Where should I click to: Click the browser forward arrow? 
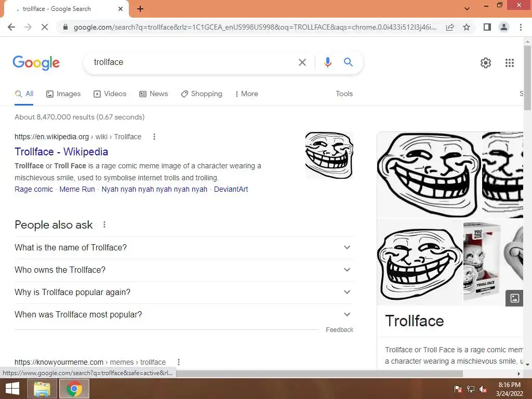pyautogui.click(x=28, y=27)
